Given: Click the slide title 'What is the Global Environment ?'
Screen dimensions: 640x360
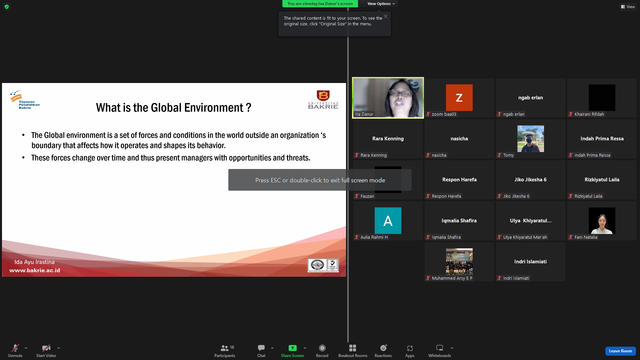Looking at the screenshot, I should coord(173,108).
